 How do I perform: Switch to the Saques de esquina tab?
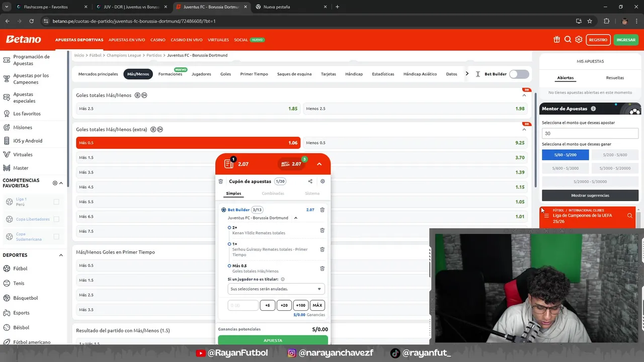click(x=294, y=74)
